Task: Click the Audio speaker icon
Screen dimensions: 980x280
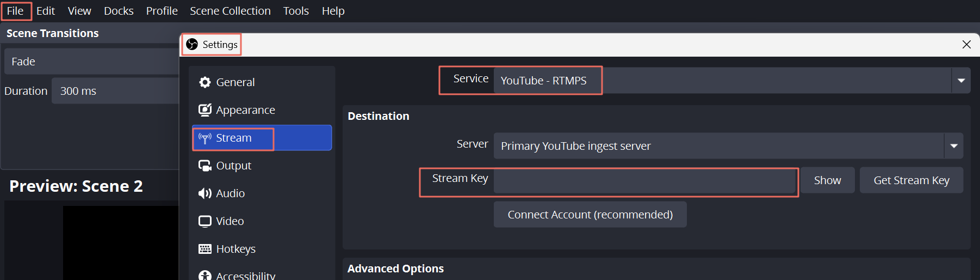Action: tap(205, 193)
